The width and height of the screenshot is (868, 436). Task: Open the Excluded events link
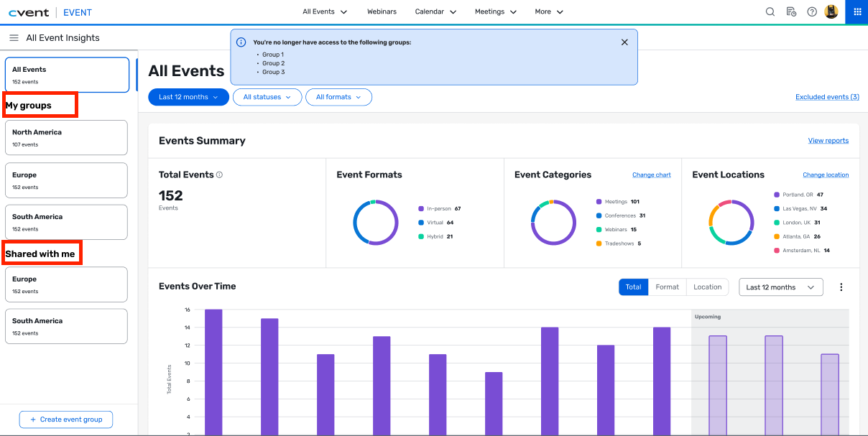(x=827, y=97)
